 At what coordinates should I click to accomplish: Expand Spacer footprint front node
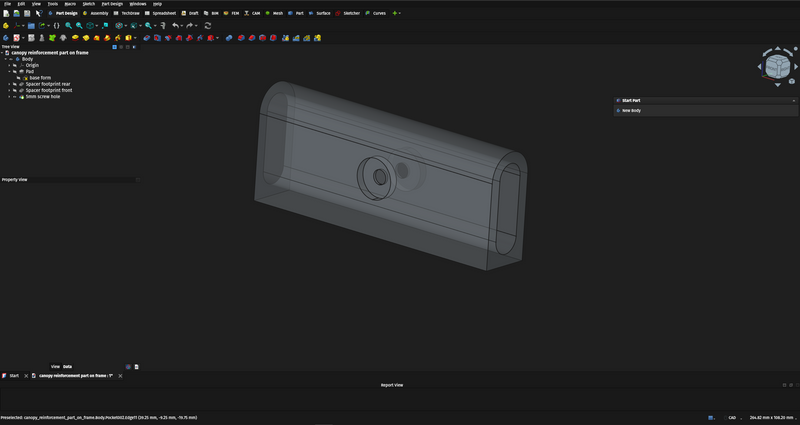point(9,90)
